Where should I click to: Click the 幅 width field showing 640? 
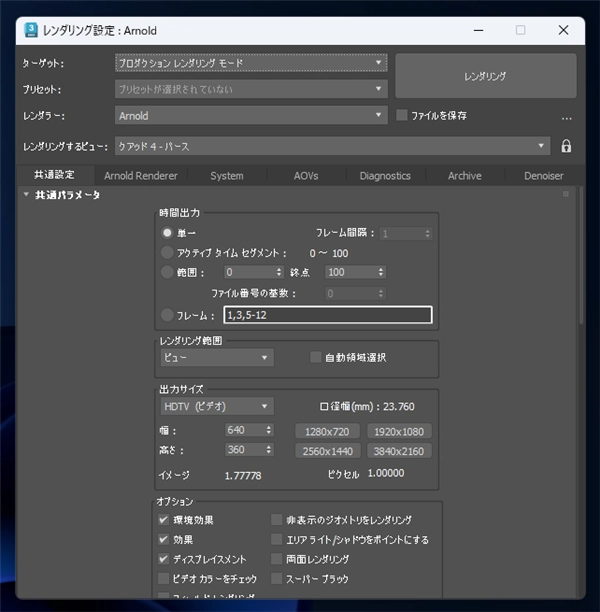tap(245, 430)
